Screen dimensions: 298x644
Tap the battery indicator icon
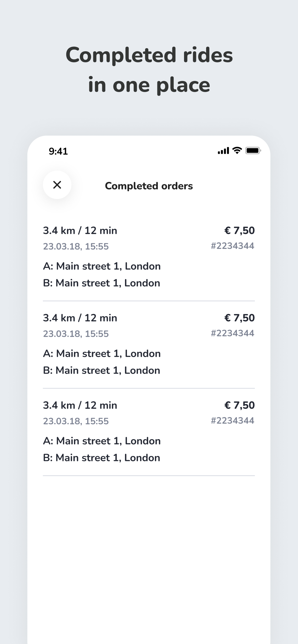(253, 150)
